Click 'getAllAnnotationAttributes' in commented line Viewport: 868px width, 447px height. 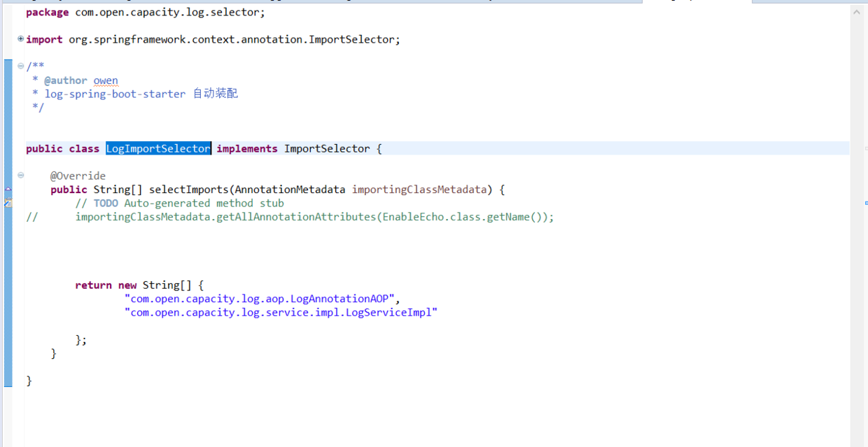click(x=297, y=217)
